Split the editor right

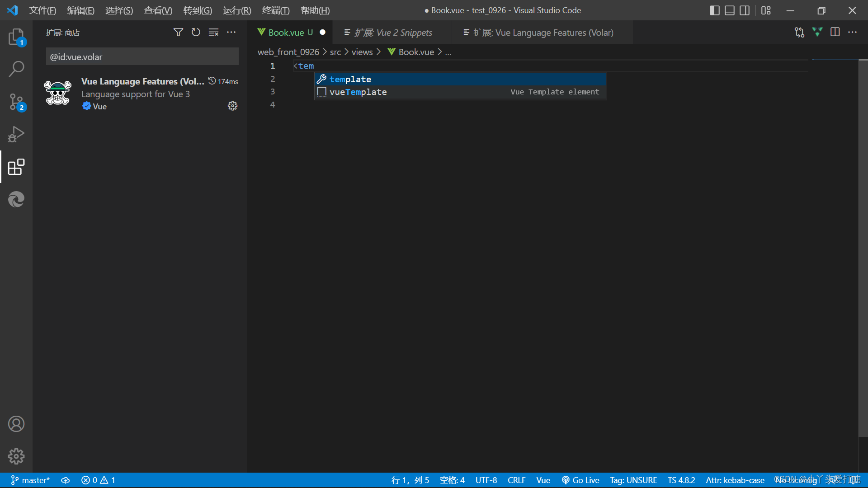click(x=835, y=32)
